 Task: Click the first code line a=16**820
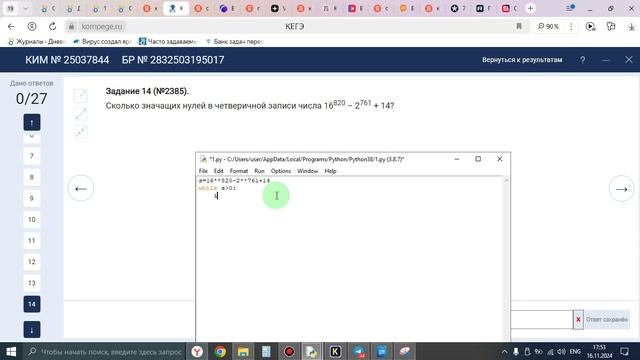click(x=234, y=180)
